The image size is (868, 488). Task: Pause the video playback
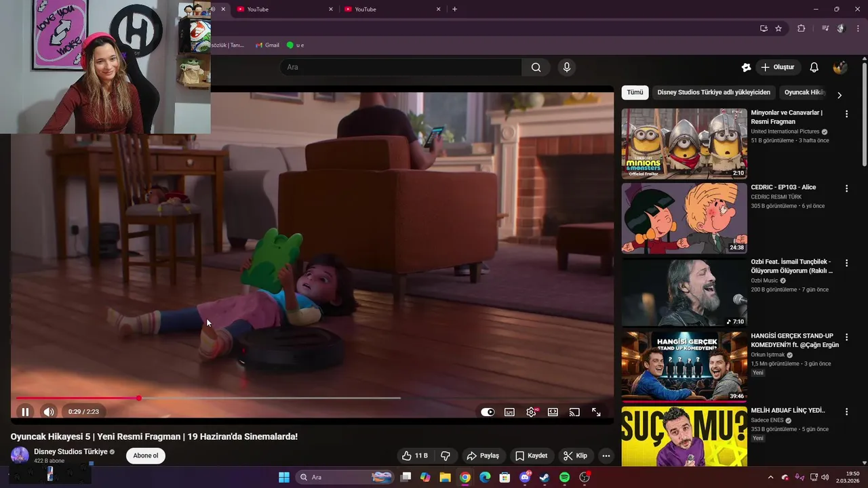click(x=25, y=411)
